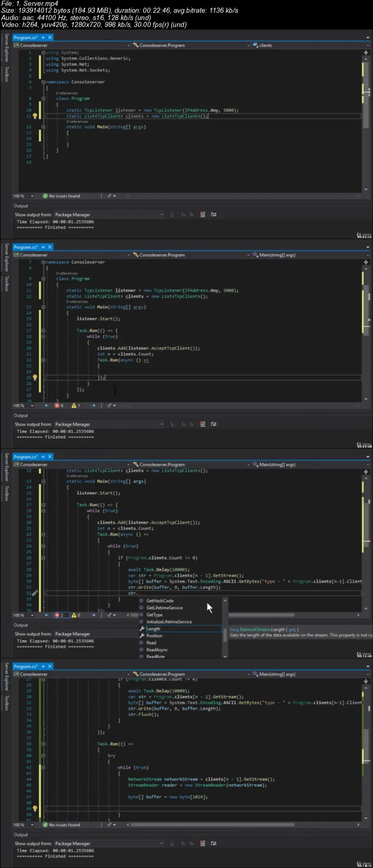Choose GetLifetimeService from the autocomplete list

tap(165, 608)
